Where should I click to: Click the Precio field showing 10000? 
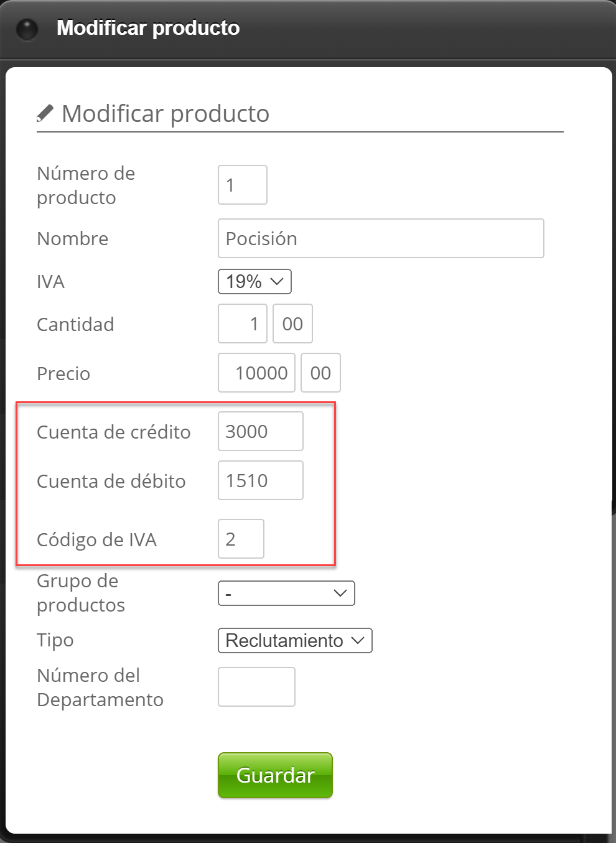click(256, 373)
